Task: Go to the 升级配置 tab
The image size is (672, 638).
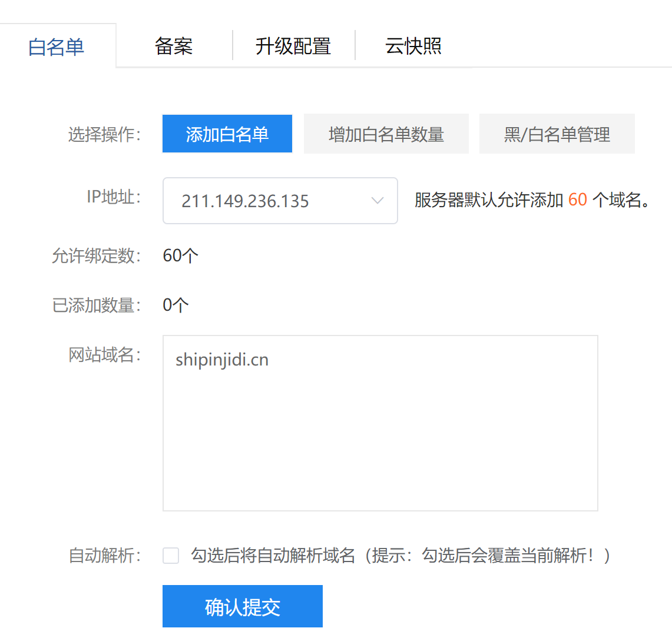Action: pyautogui.click(x=293, y=46)
